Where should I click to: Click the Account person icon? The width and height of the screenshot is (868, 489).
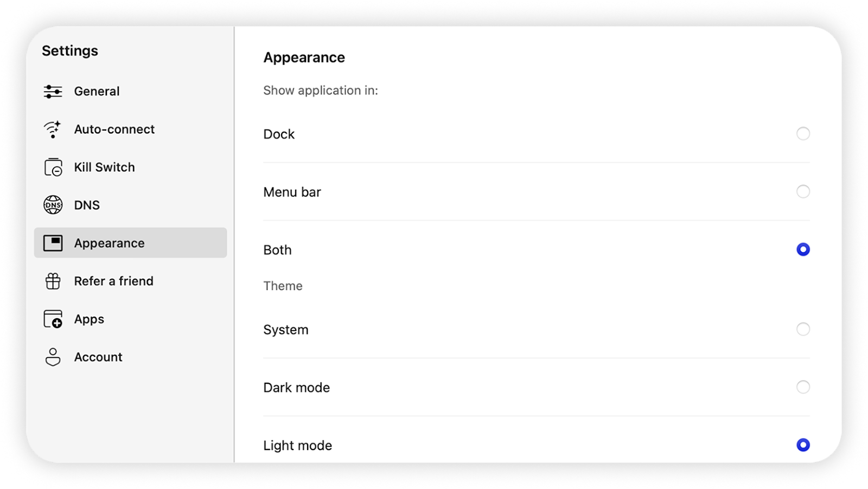53,357
